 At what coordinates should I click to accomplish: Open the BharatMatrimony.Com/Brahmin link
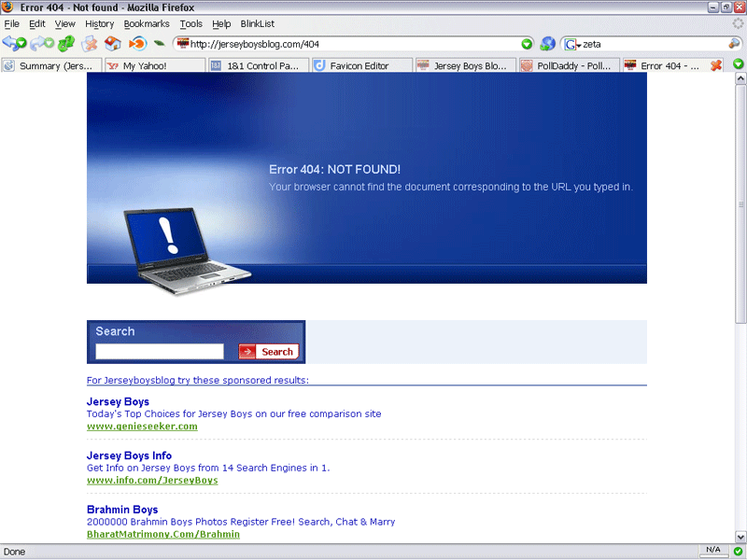coord(162,534)
